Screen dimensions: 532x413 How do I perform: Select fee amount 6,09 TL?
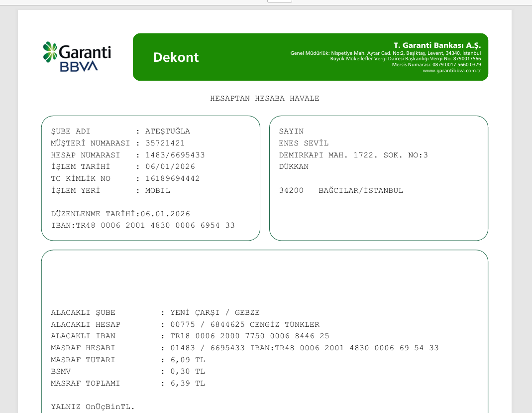click(x=188, y=360)
